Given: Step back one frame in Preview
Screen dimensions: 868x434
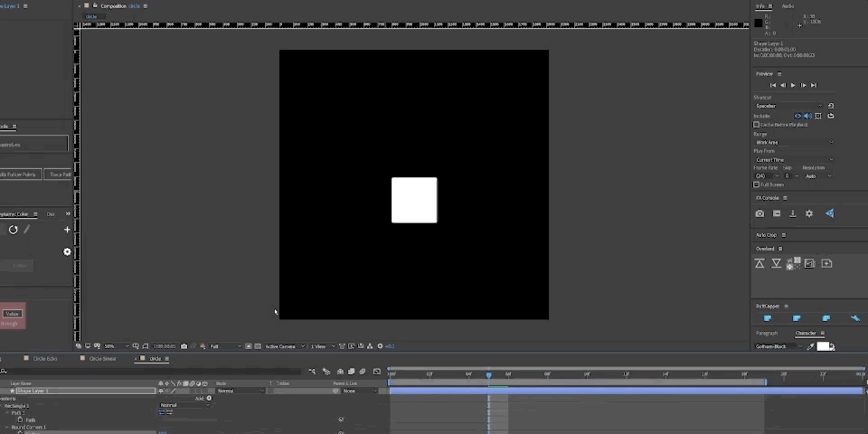Looking at the screenshot, I should click(783, 85).
